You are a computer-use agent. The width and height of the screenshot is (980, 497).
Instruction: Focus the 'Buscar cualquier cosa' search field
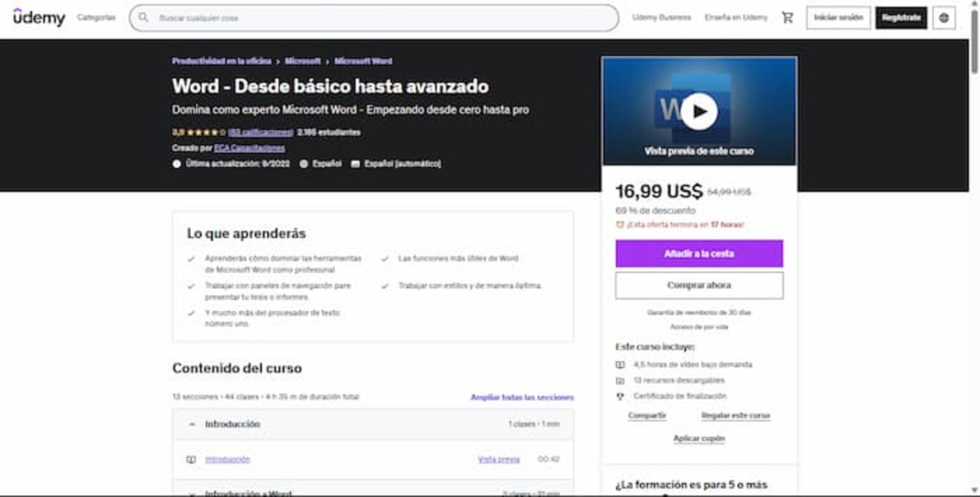click(374, 18)
